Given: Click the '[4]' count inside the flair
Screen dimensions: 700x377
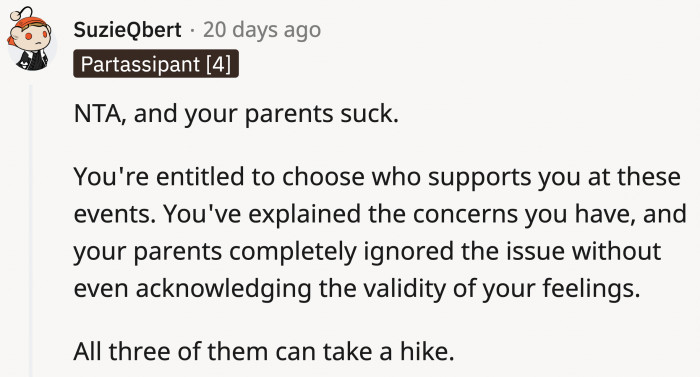Looking at the screenshot, I should coord(219,64).
